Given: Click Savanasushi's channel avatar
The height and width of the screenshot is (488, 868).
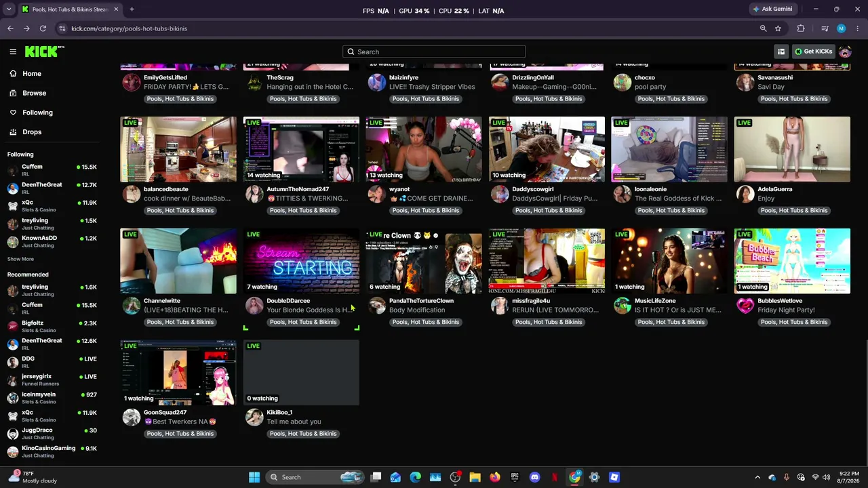Looking at the screenshot, I should 745,82.
